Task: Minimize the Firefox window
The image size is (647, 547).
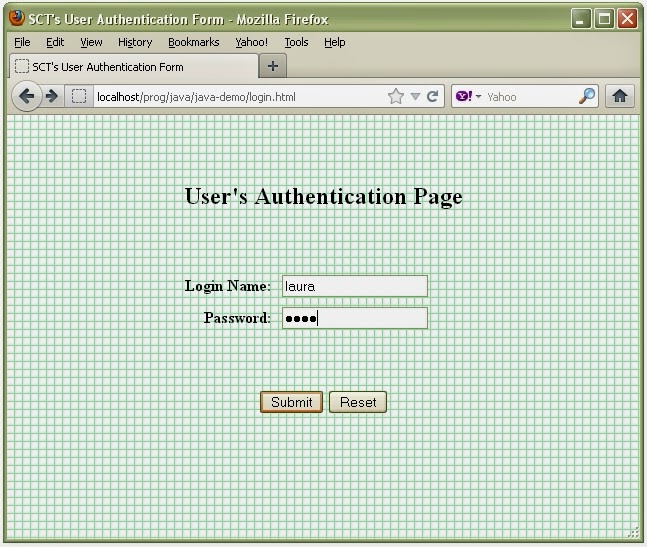Action: tap(581, 19)
